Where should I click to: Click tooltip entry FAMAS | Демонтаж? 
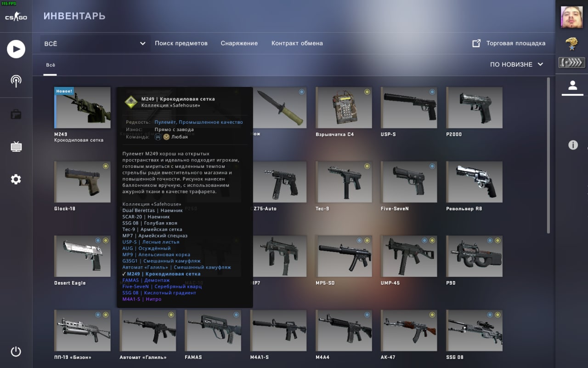[x=146, y=280]
